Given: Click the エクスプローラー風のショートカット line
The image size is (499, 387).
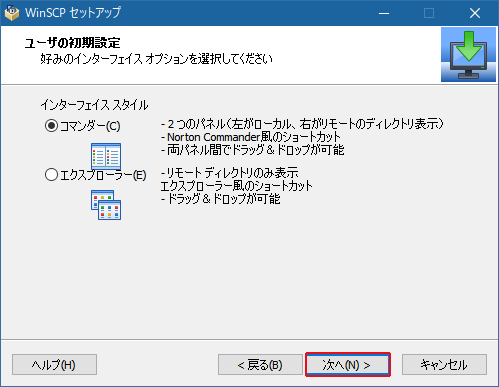Looking at the screenshot, I should click(x=237, y=186).
